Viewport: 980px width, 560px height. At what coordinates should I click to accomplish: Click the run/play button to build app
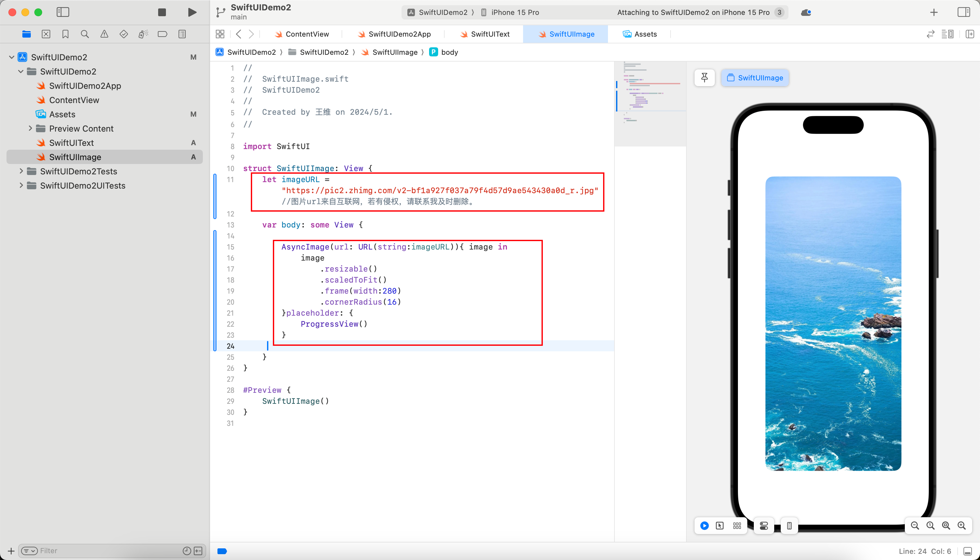click(192, 11)
